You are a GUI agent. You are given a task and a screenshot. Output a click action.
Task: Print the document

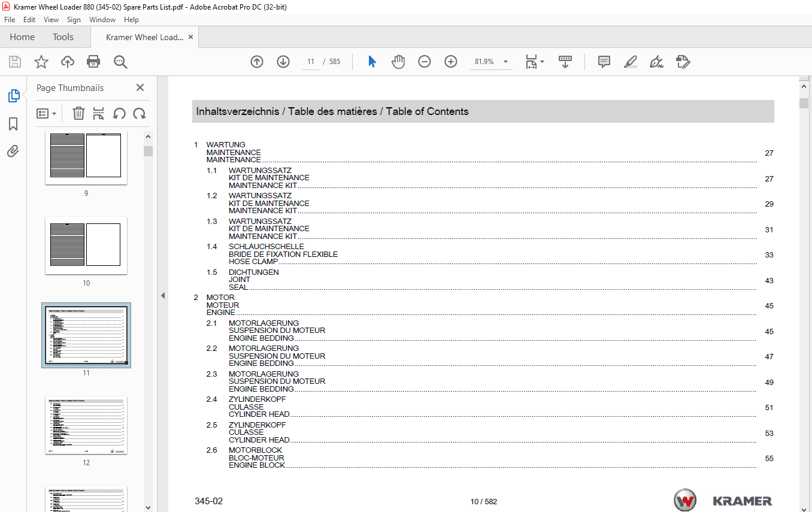pos(93,62)
